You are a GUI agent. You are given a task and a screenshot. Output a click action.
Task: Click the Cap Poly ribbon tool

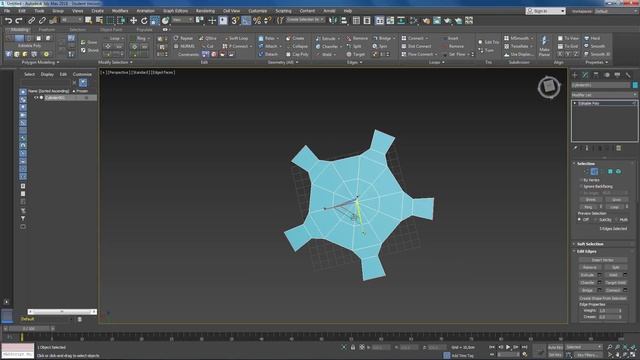[x=297, y=54]
